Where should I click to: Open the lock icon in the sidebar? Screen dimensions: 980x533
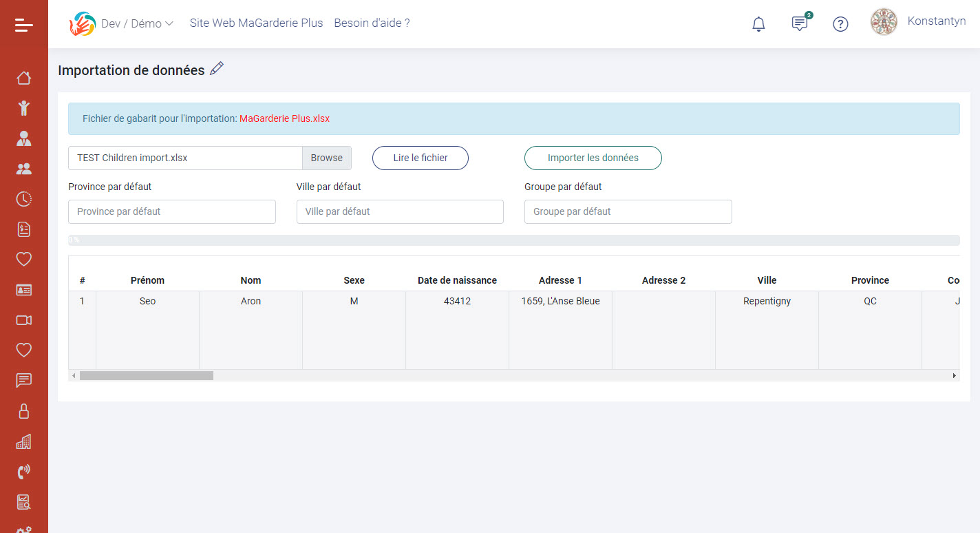tap(23, 411)
